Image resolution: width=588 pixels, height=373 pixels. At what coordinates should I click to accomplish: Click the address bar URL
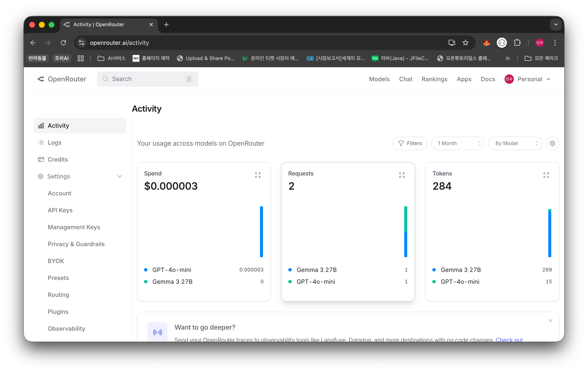coord(119,43)
